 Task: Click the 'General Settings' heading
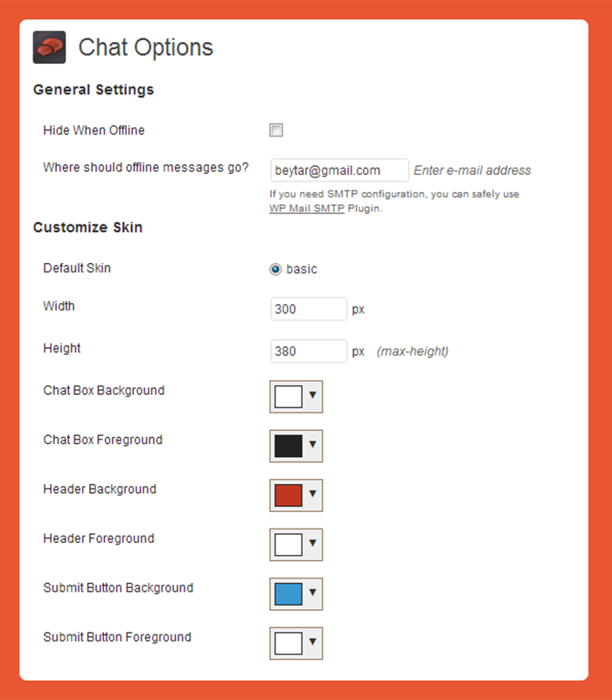click(x=94, y=90)
